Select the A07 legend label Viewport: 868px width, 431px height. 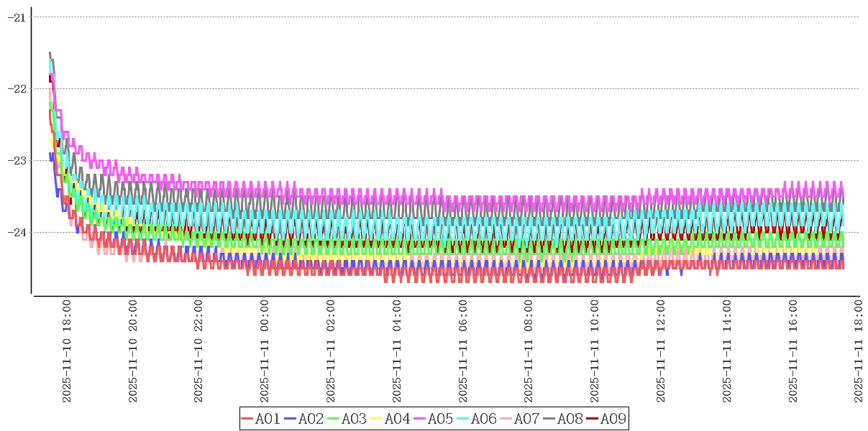coord(526,419)
